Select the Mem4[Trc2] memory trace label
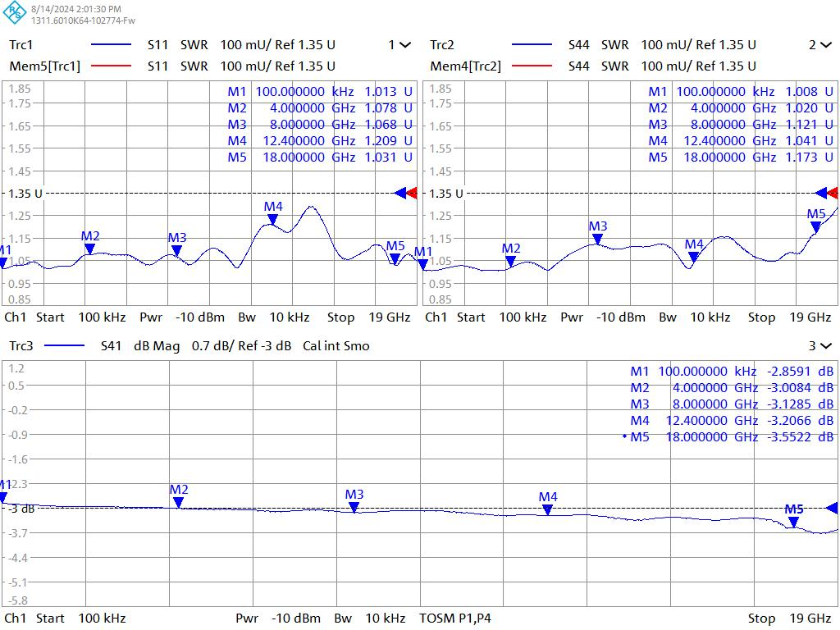840x630 pixels. pos(465,66)
